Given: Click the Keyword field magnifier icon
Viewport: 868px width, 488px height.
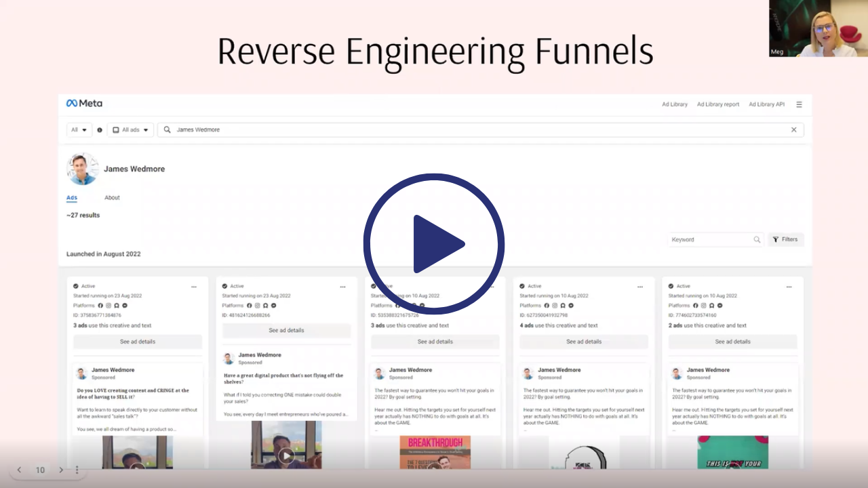Looking at the screenshot, I should point(757,239).
